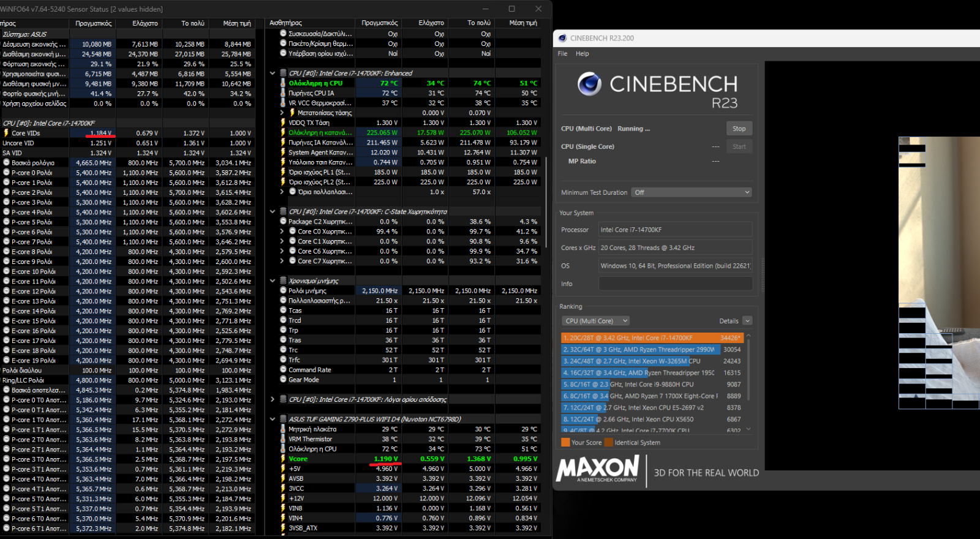Click the Vcore current value 1.190 V
Image resolution: width=980 pixels, height=539 pixels.
pos(386,459)
